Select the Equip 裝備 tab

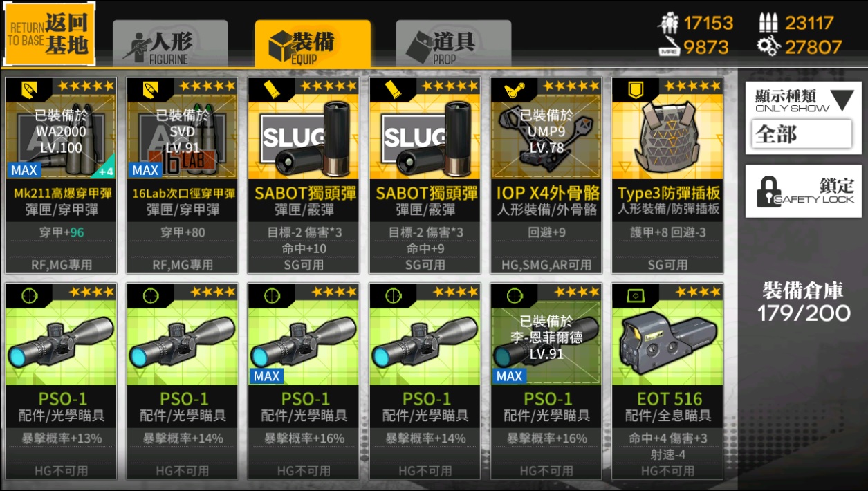(312, 45)
